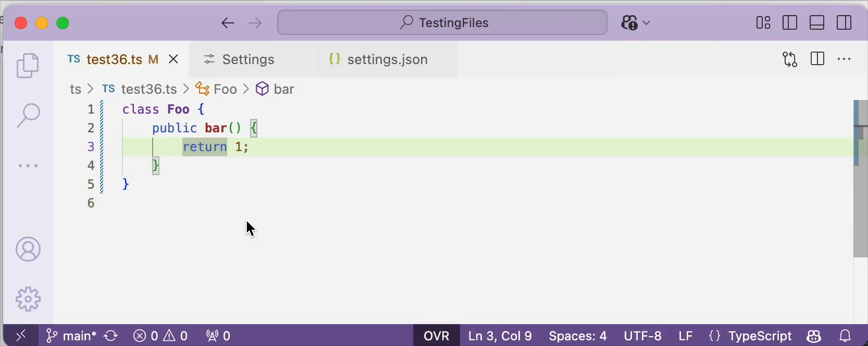
Task: Open forwarded ports indicator
Action: coord(219,336)
